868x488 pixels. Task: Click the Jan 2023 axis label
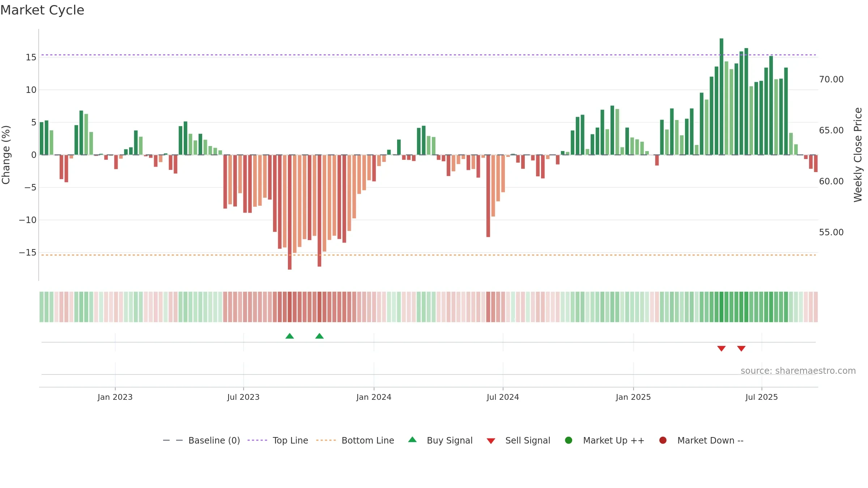(x=115, y=397)
